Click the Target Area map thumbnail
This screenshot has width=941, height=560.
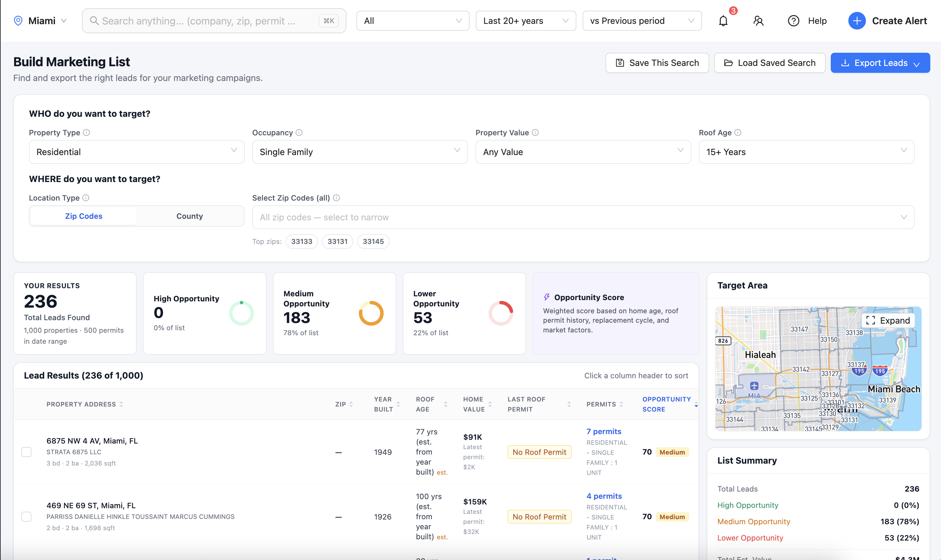click(818, 369)
